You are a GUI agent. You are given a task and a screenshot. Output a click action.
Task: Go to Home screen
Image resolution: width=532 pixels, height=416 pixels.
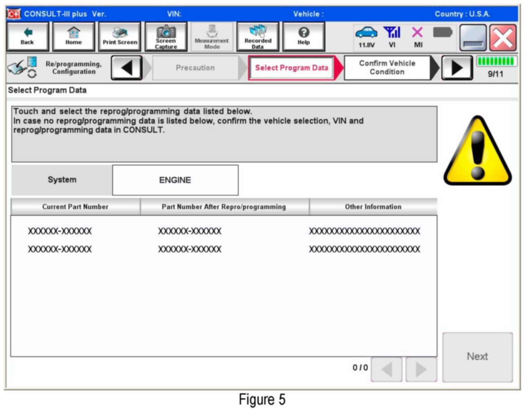click(x=73, y=37)
